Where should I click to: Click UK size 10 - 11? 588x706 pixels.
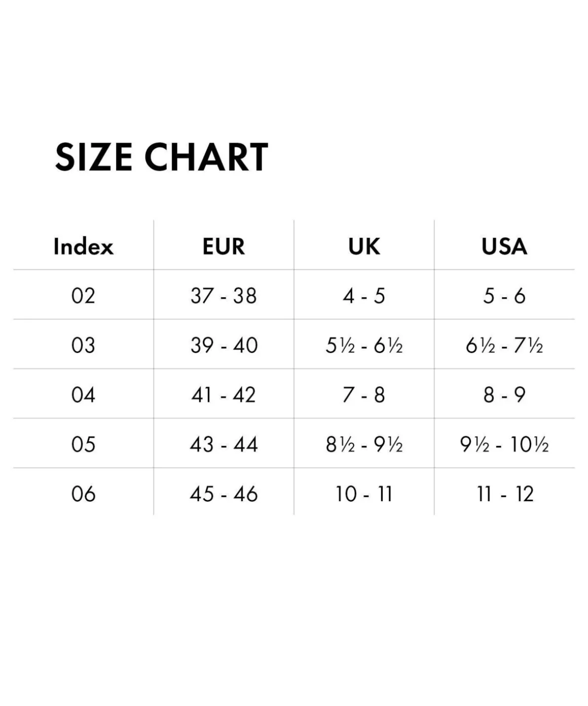[364, 493]
